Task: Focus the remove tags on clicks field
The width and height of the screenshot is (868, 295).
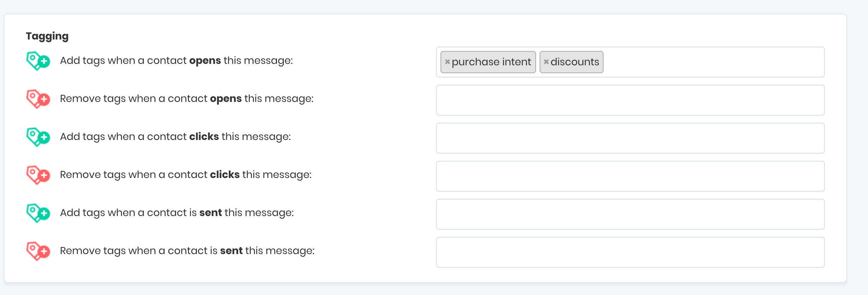Action: click(630, 176)
